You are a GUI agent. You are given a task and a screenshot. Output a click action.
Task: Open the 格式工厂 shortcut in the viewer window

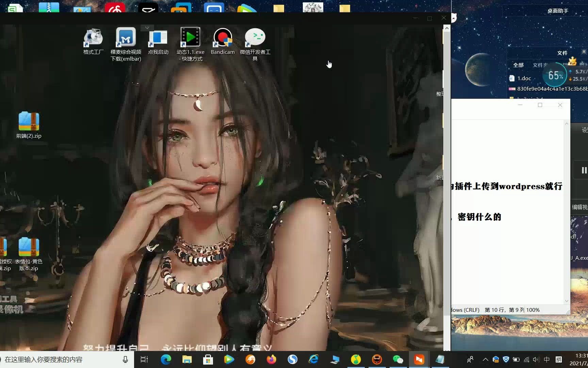coord(94,42)
